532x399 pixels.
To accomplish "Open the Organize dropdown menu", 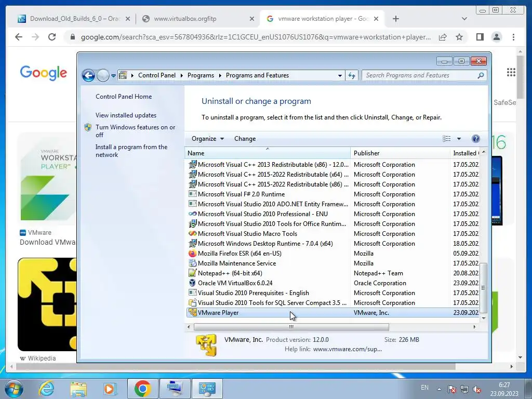I will pyautogui.click(x=208, y=138).
